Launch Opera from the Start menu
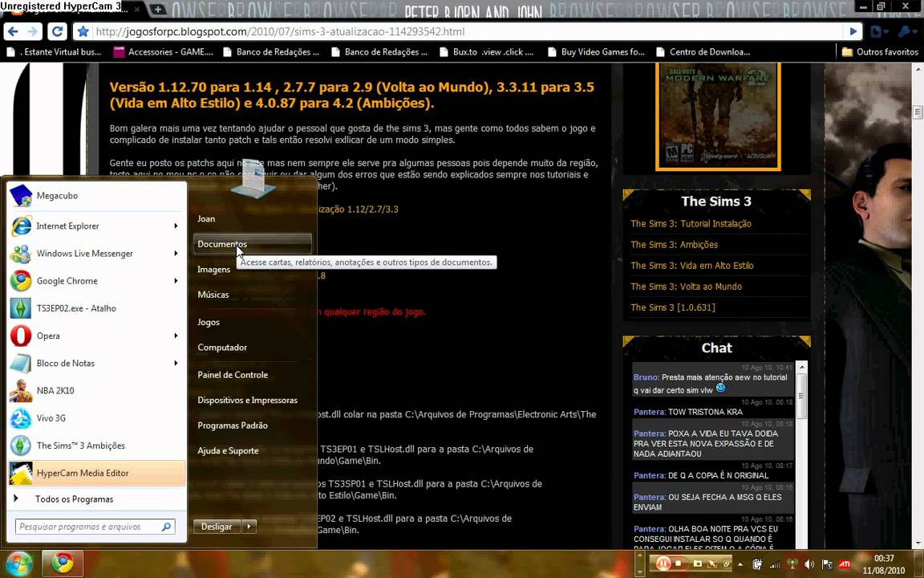Image resolution: width=924 pixels, height=578 pixels. (96, 336)
